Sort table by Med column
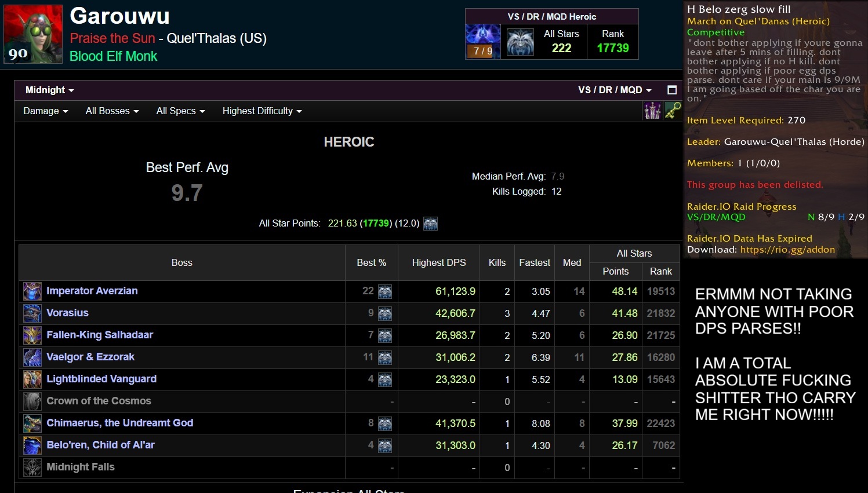The image size is (868, 493). coord(572,263)
